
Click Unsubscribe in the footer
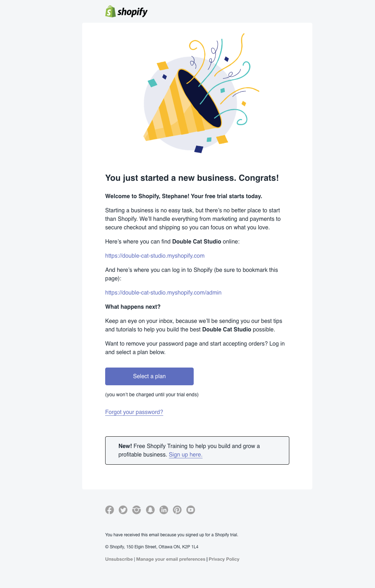pyautogui.click(x=119, y=559)
